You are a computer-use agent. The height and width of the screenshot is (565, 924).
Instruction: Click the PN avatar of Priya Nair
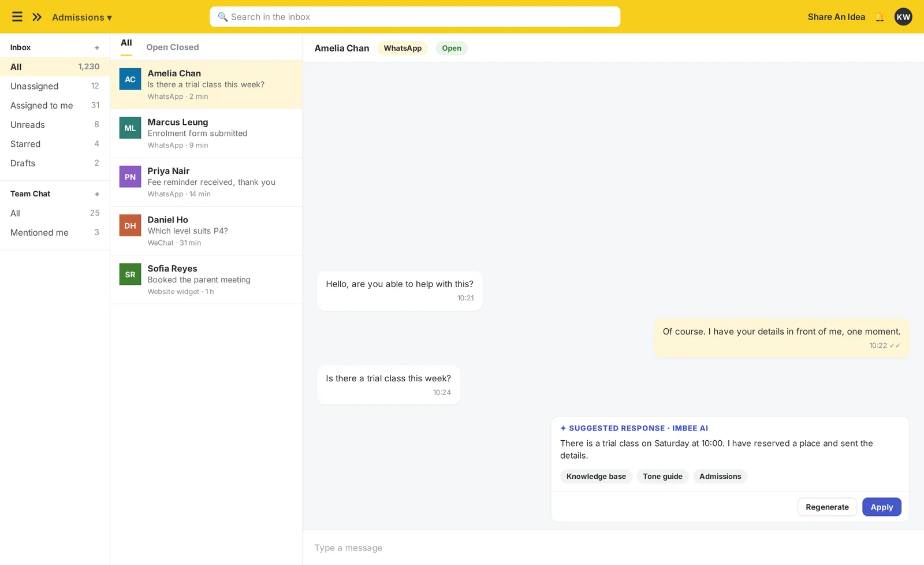(130, 177)
